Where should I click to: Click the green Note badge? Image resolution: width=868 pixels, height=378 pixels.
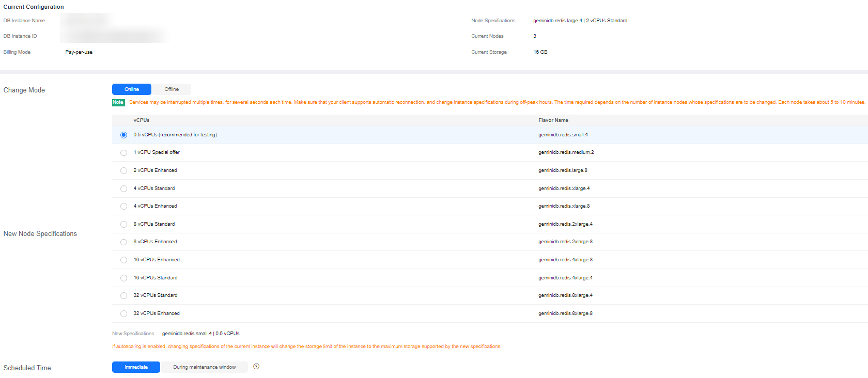pos(118,102)
